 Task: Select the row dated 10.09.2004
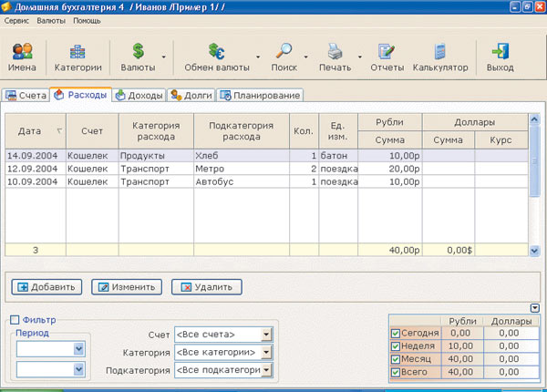(266, 181)
